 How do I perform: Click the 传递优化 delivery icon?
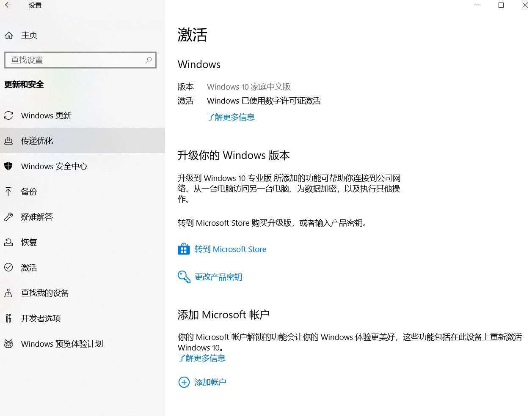point(8,141)
